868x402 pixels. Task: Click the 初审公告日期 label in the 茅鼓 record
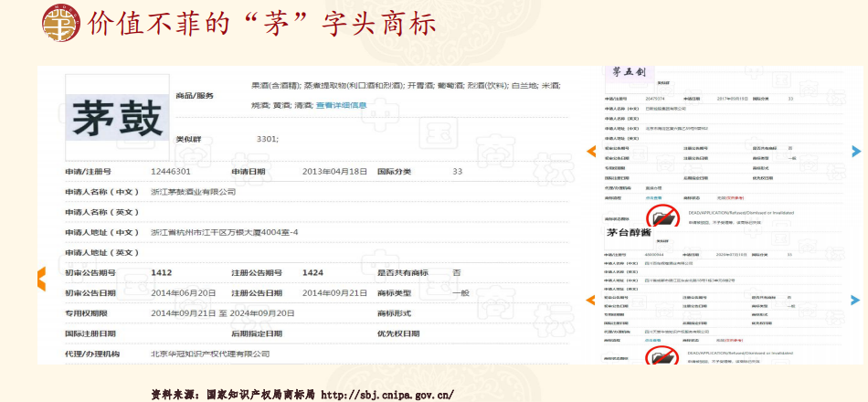90,293
